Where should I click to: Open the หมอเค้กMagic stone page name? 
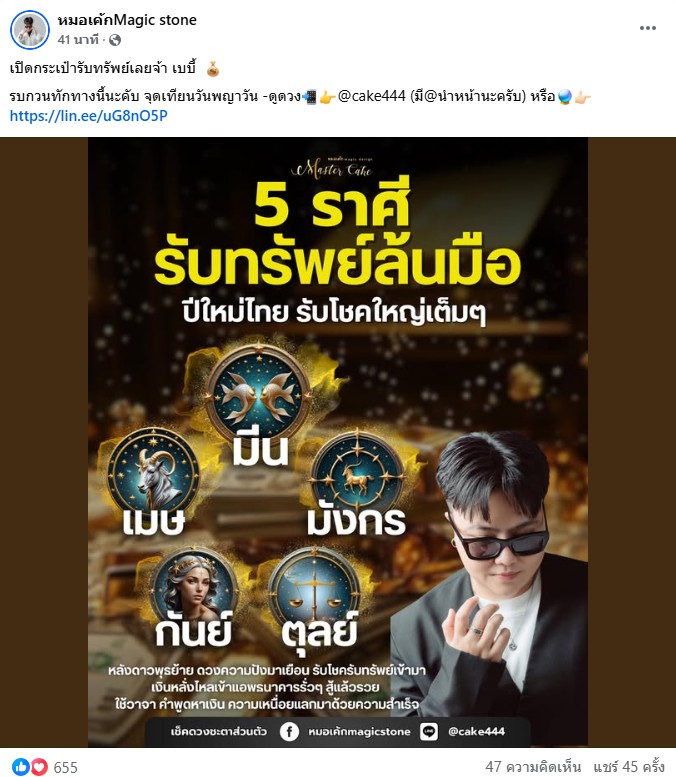click(127, 20)
